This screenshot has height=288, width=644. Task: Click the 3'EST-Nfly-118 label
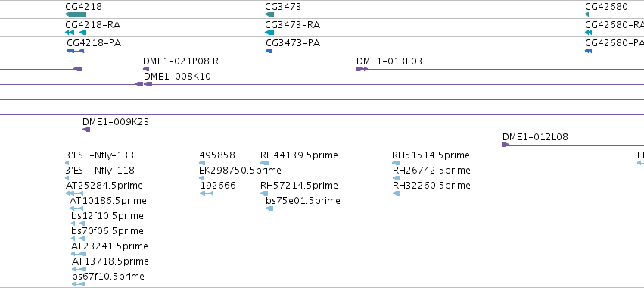tap(100, 171)
